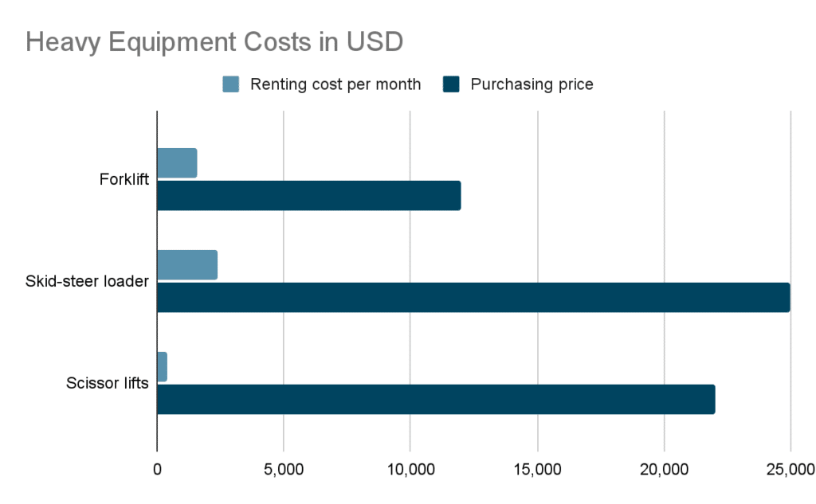Image resolution: width=816 pixels, height=504 pixels.
Task: Select the Scissor lifts axis label
Action: (x=108, y=383)
